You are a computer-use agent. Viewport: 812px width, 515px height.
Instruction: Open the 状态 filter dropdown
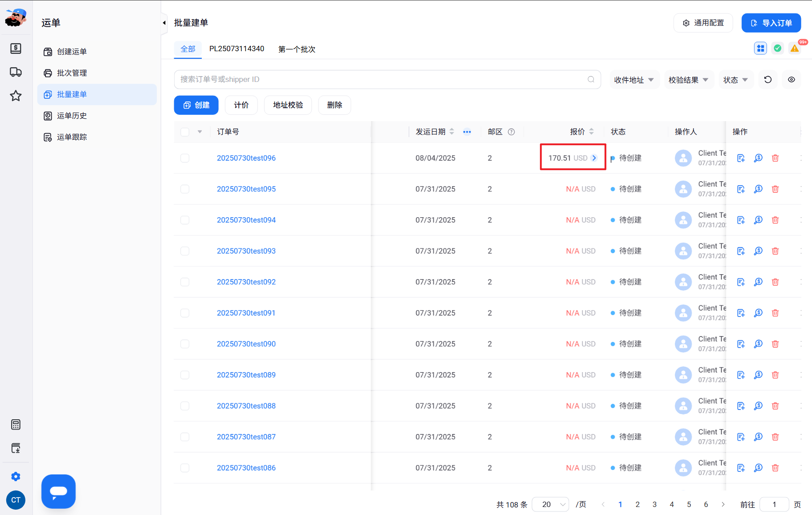pyautogui.click(x=736, y=80)
